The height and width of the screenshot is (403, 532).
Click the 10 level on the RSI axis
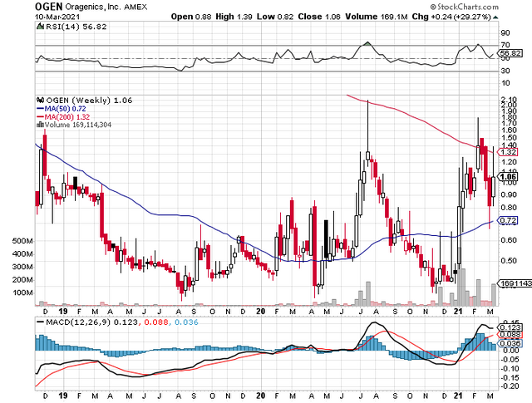[505, 83]
